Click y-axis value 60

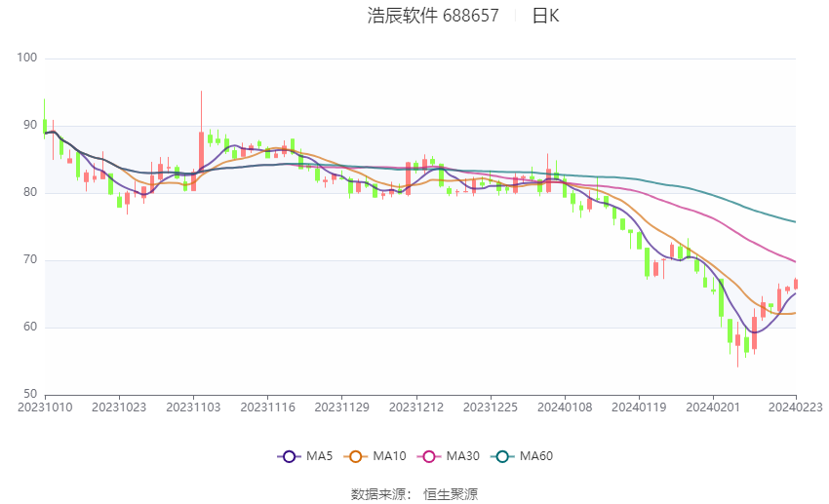tap(30, 327)
